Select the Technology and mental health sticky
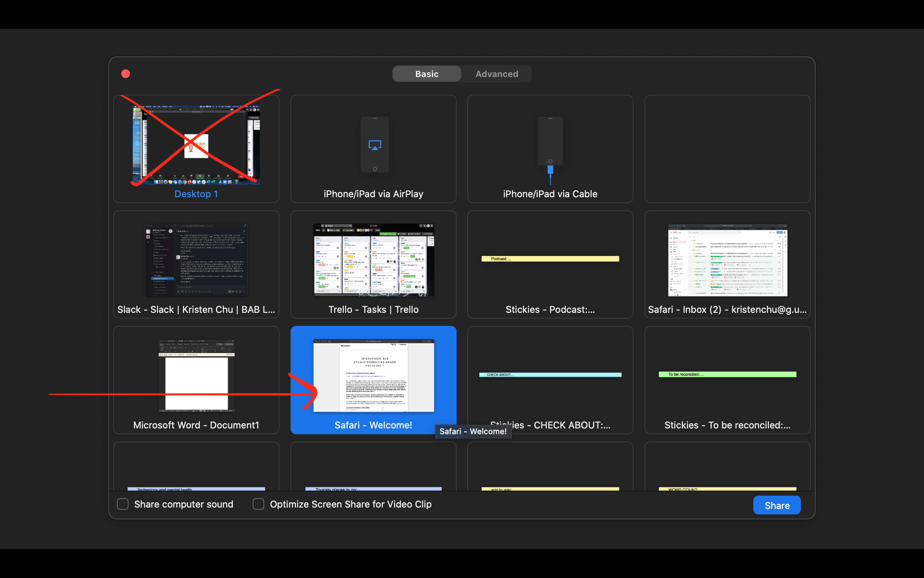The image size is (924, 578). [x=196, y=467]
